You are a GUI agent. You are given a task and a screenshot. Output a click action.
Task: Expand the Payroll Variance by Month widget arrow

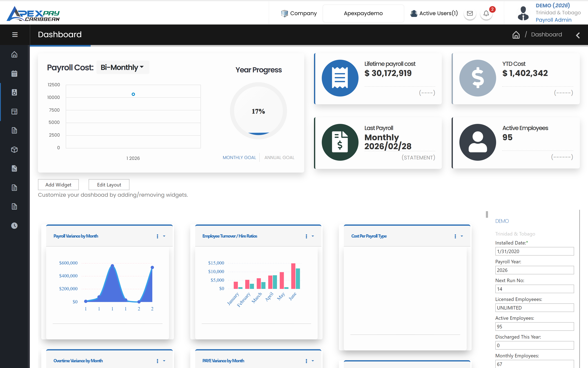tap(164, 236)
